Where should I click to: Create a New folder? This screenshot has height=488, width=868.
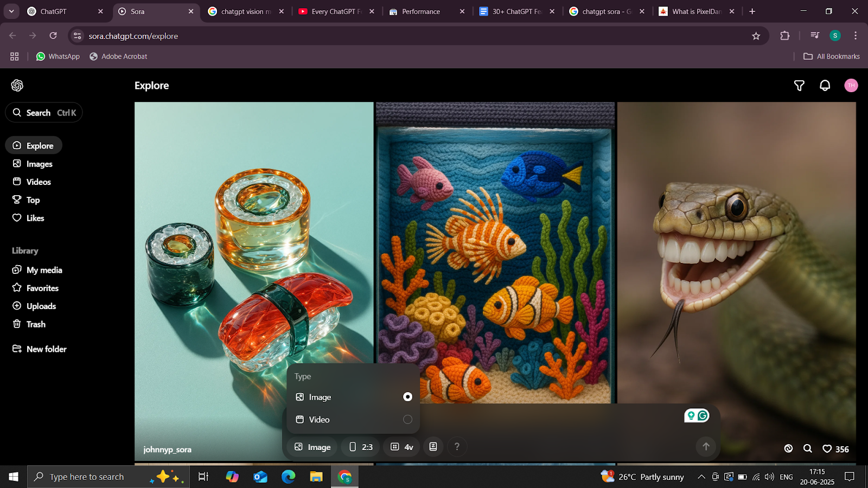pyautogui.click(x=40, y=349)
